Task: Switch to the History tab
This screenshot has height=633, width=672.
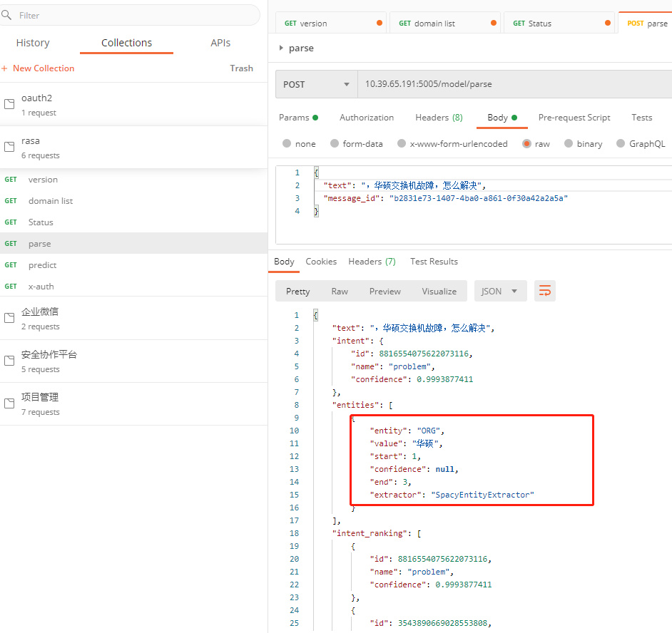Action: tap(32, 43)
